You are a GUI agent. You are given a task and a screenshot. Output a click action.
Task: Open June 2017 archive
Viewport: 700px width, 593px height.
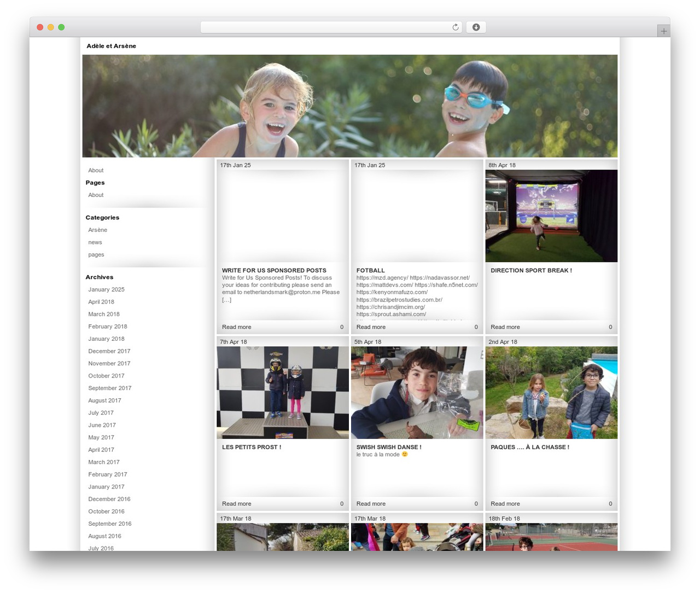point(102,425)
